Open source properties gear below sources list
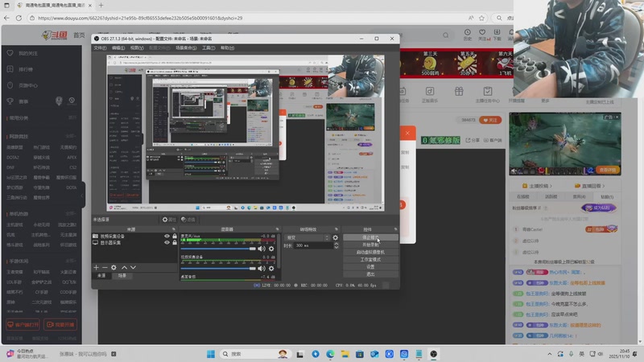644x362 pixels. (114, 267)
